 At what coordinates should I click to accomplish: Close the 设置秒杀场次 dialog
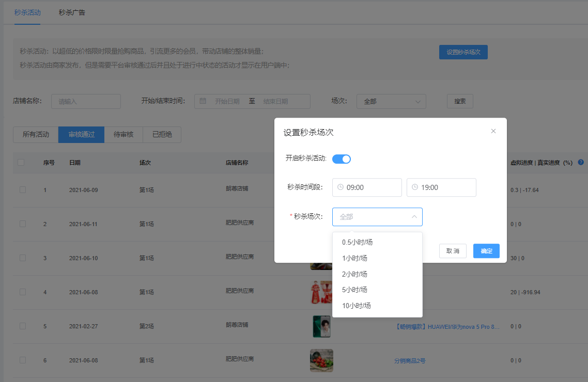(x=493, y=131)
